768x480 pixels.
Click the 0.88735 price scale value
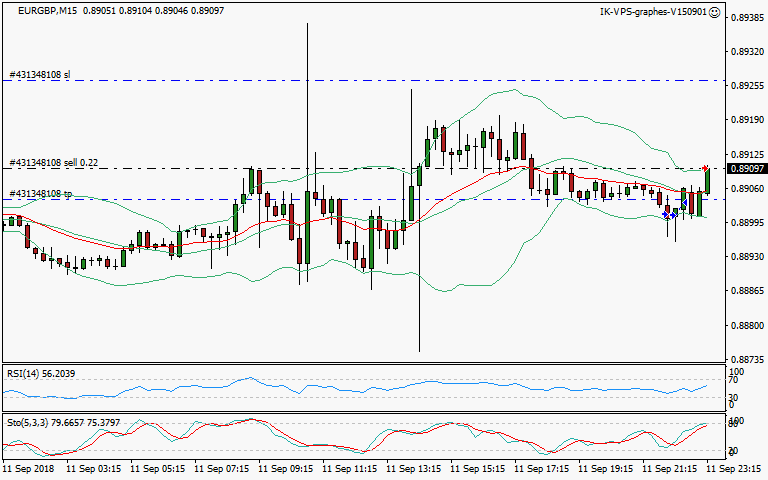coord(747,360)
